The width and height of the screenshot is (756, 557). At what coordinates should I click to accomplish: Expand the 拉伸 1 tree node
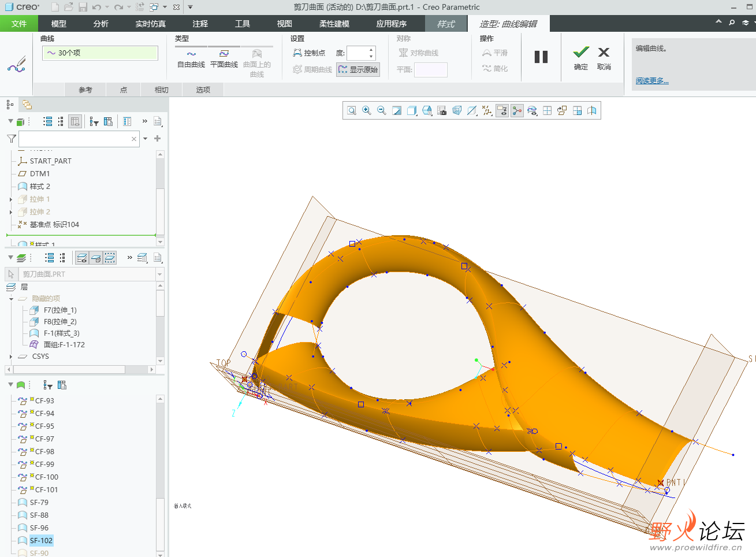click(11, 199)
